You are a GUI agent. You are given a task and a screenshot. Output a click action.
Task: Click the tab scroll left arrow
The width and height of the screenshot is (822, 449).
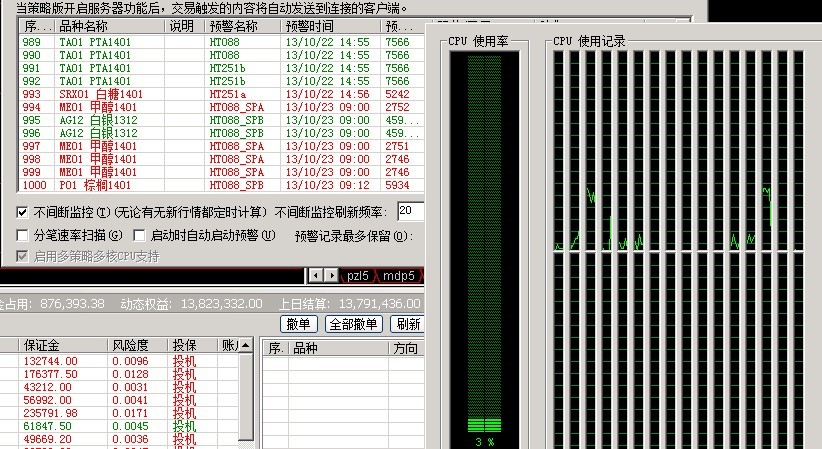point(316,275)
